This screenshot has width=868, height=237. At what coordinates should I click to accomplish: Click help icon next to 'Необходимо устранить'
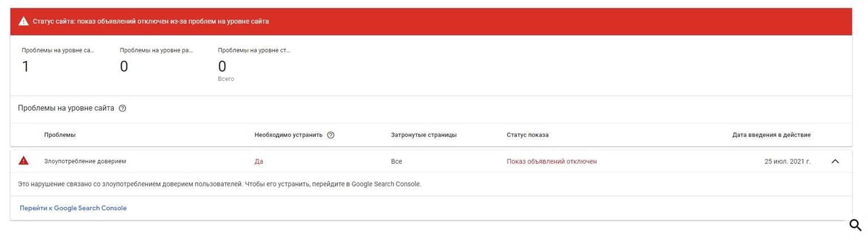point(331,135)
